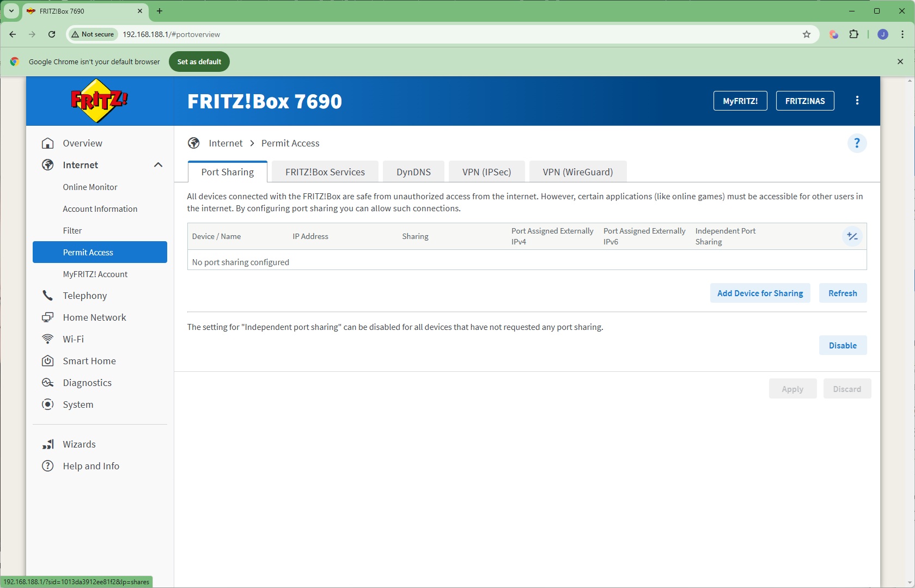915x588 pixels.
Task: Click the Port Assigned Externally IPv4 header
Action: click(552, 236)
